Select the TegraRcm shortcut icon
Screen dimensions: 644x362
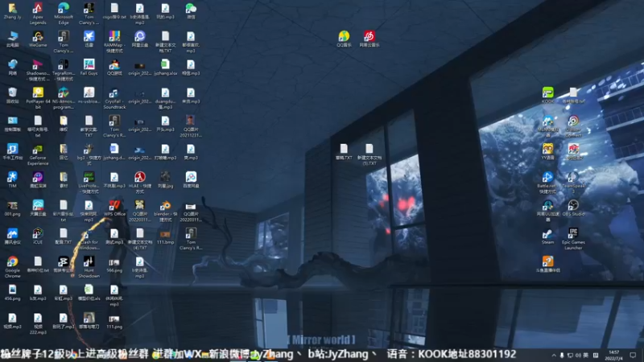(x=64, y=70)
